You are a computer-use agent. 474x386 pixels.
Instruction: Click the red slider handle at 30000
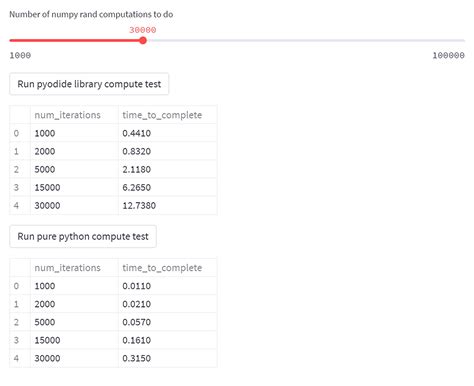(143, 41)
